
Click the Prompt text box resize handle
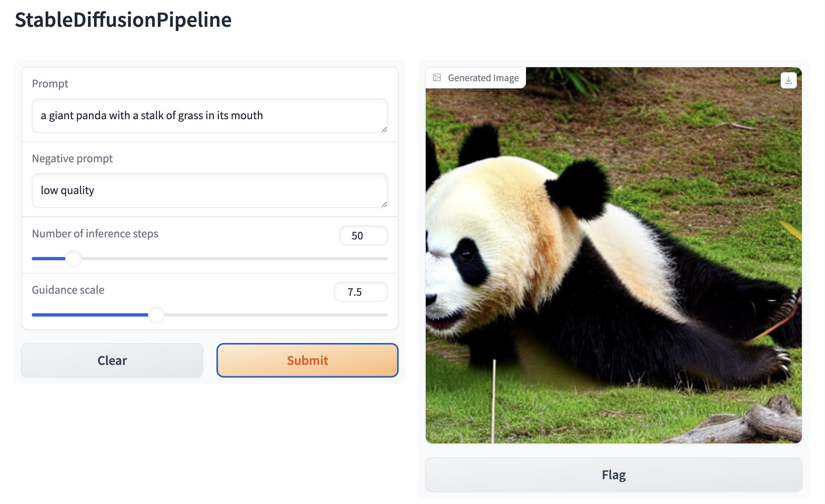click(384, 129)
